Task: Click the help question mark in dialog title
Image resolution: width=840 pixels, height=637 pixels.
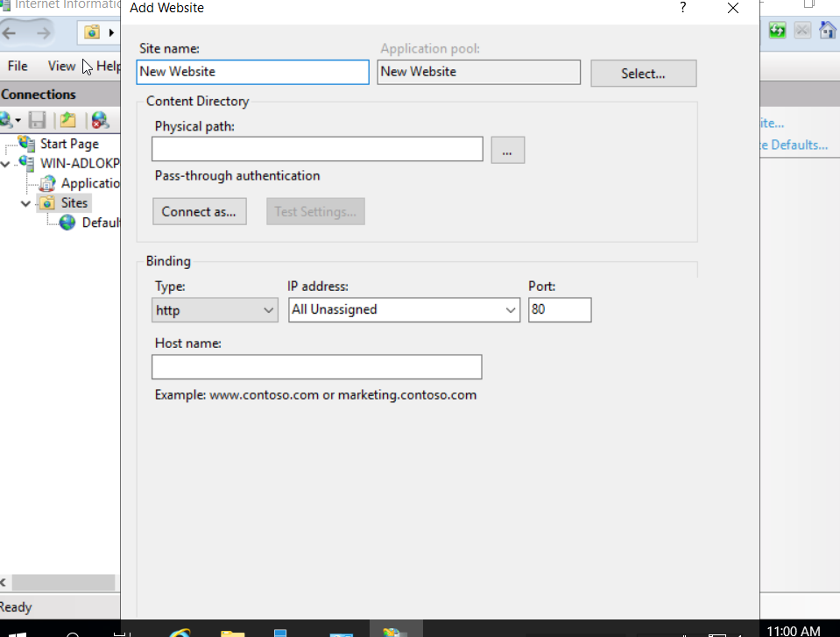Action: coord(682,8)
